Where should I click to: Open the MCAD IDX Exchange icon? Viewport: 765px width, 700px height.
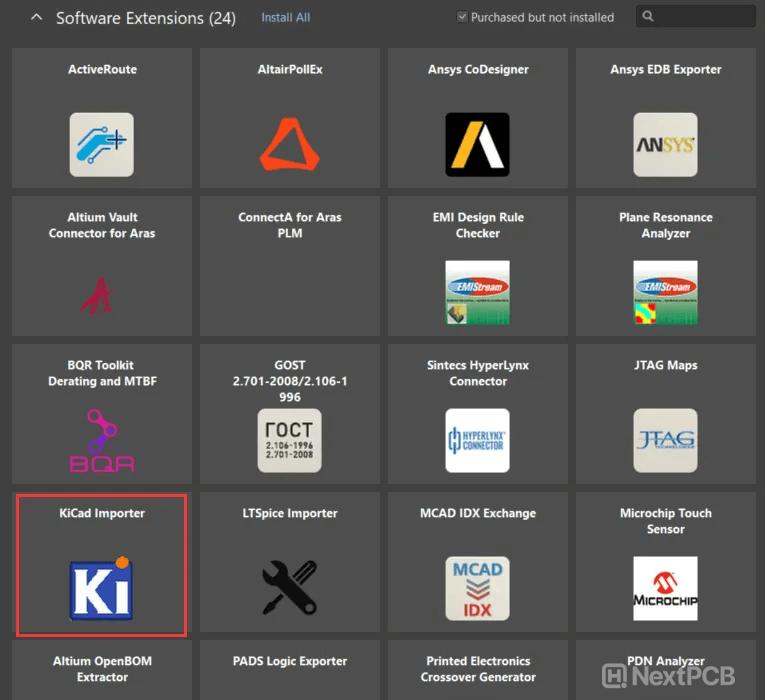(477, 588)
